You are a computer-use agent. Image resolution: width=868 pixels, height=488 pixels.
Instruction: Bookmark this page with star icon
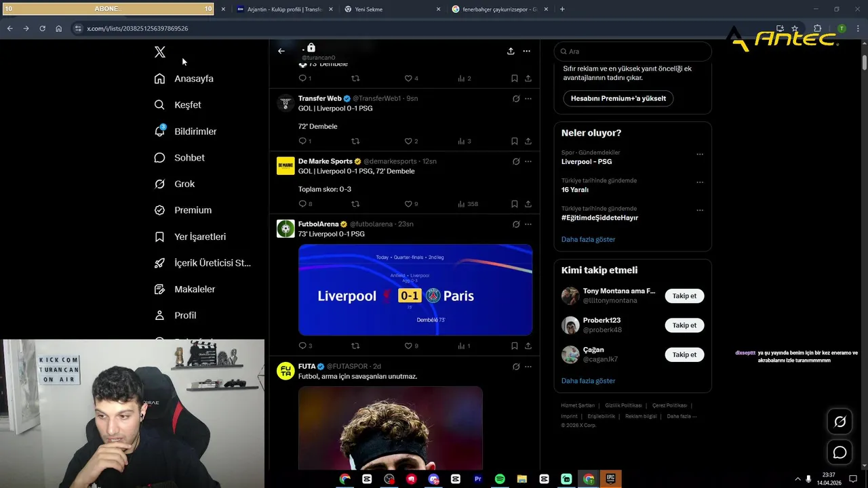[795, 28]
